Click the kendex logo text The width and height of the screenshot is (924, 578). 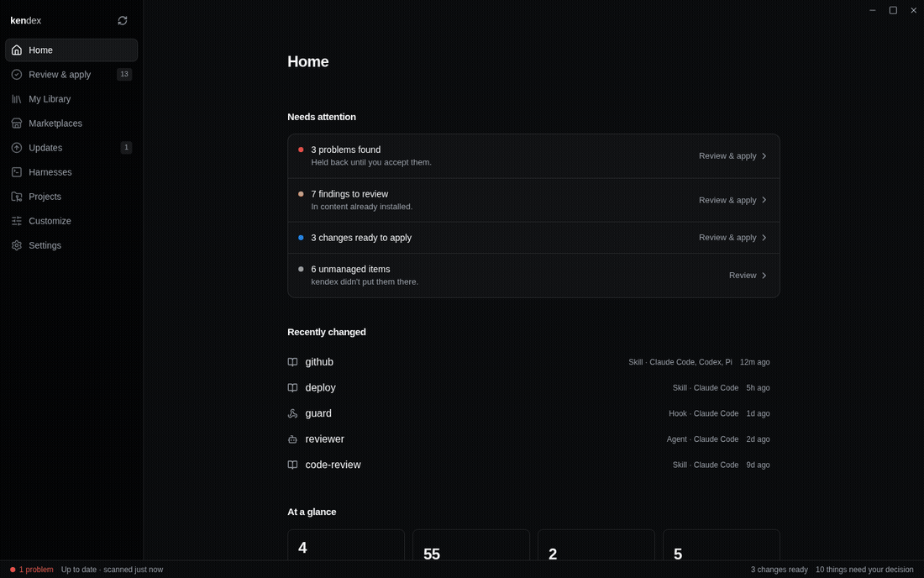point(25,21)
